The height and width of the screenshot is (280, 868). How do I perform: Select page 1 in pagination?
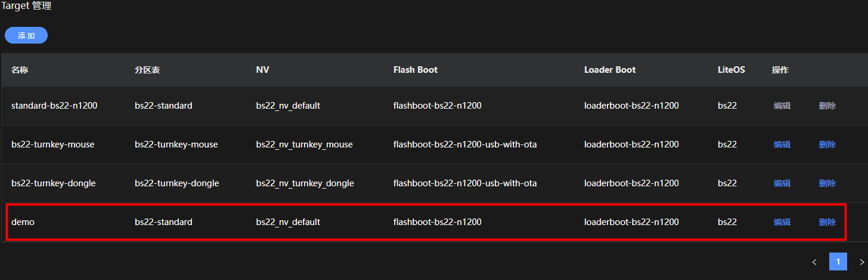[x=838, y=261]
